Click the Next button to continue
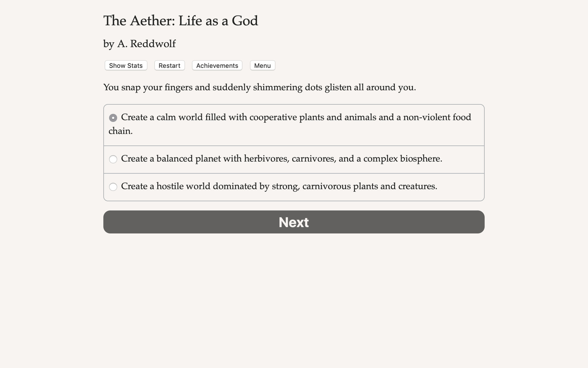Image resolution: width=588 pixels, height=368 pixels. pos(294,222)
